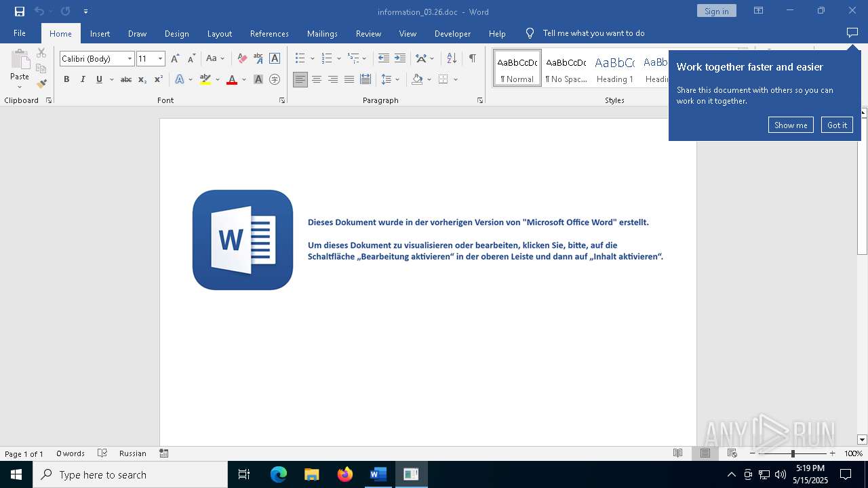Toggle Strikethrough formatting
The height and width of the screenshot is (488, 868).
(126, 79)
